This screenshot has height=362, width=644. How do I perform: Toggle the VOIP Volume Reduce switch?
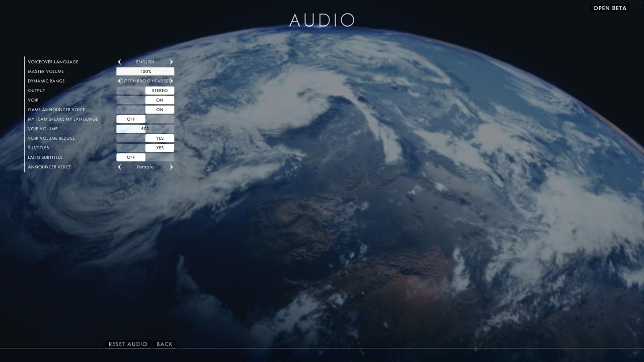click(145, 138)
